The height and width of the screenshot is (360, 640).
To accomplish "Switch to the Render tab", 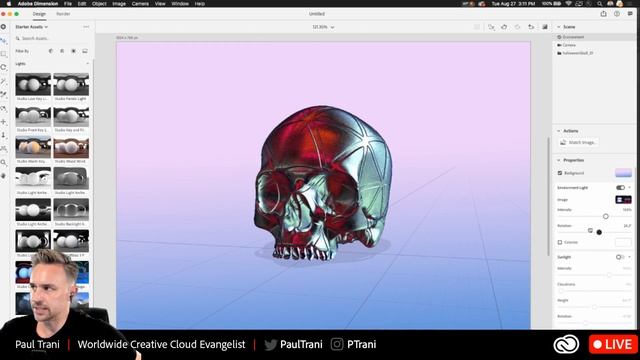I will (x=63, y=14).
